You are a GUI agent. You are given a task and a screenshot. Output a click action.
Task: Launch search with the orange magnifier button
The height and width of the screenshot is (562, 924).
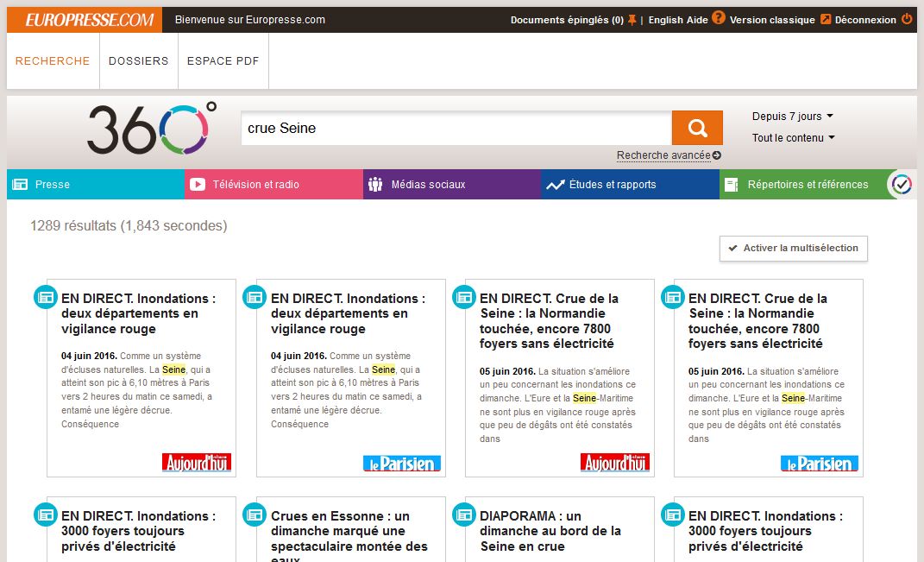pos(697,128)
